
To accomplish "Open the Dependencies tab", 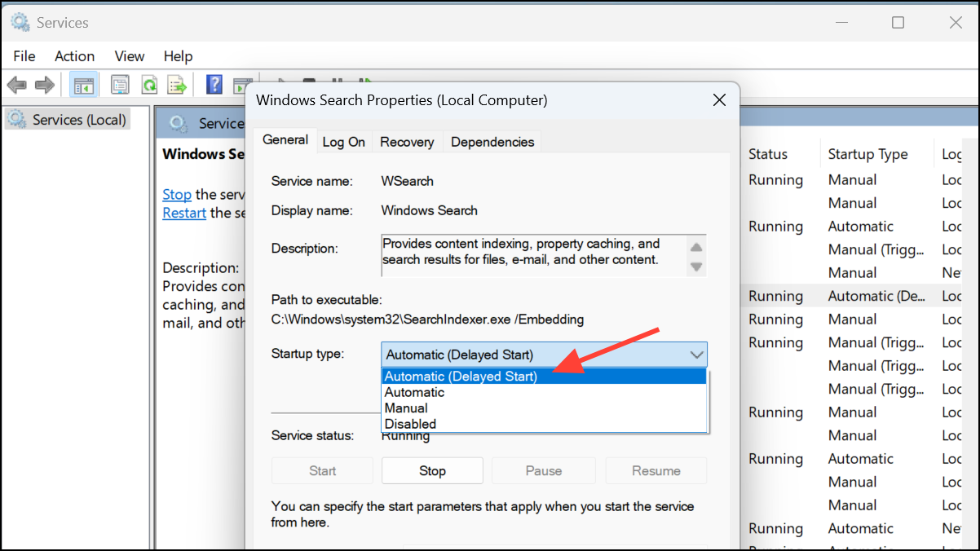I will pos(492,141).
